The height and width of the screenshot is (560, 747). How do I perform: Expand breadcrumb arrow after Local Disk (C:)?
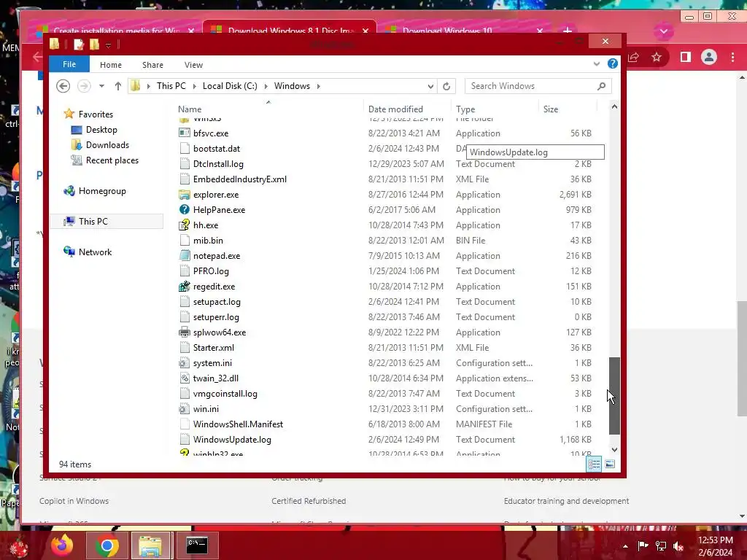click(266, 86)
